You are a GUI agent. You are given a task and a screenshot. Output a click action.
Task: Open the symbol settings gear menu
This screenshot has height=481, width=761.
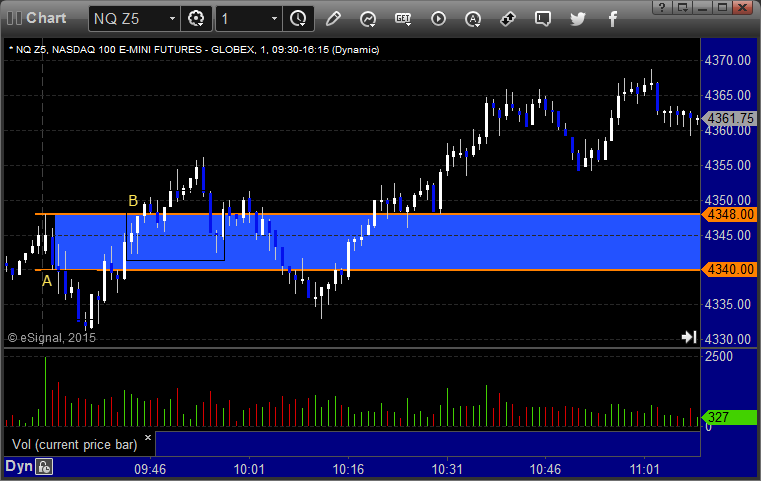click(x=196, y=19)
